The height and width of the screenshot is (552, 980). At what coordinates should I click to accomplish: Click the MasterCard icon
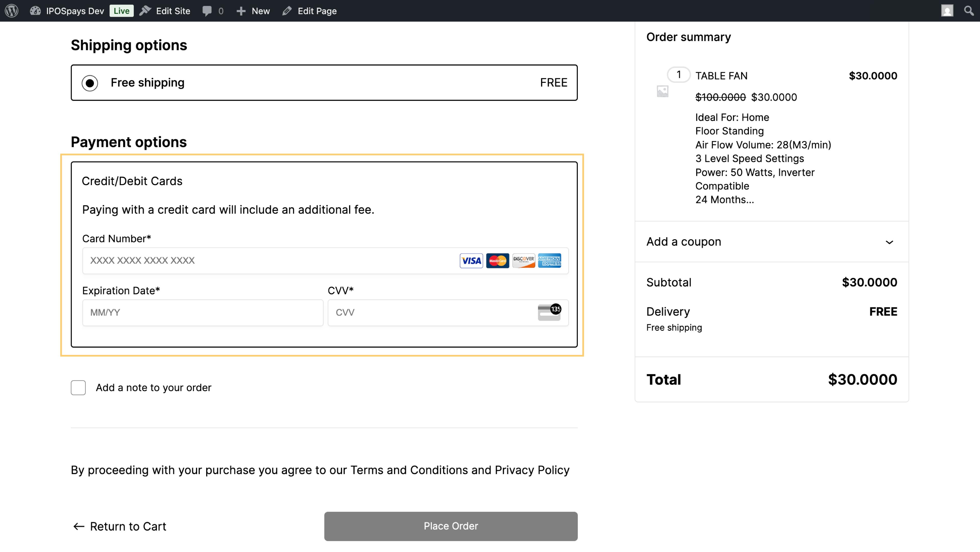point(497,260)
